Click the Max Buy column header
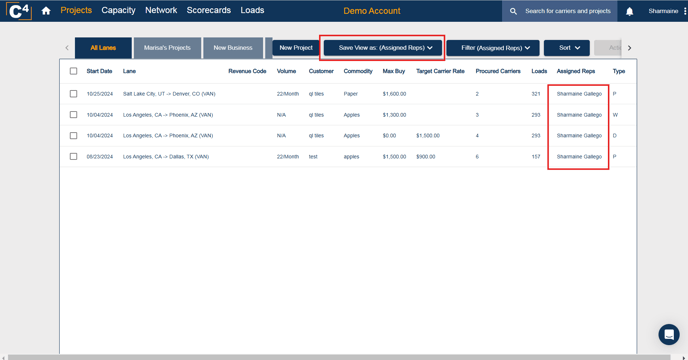 394,71
